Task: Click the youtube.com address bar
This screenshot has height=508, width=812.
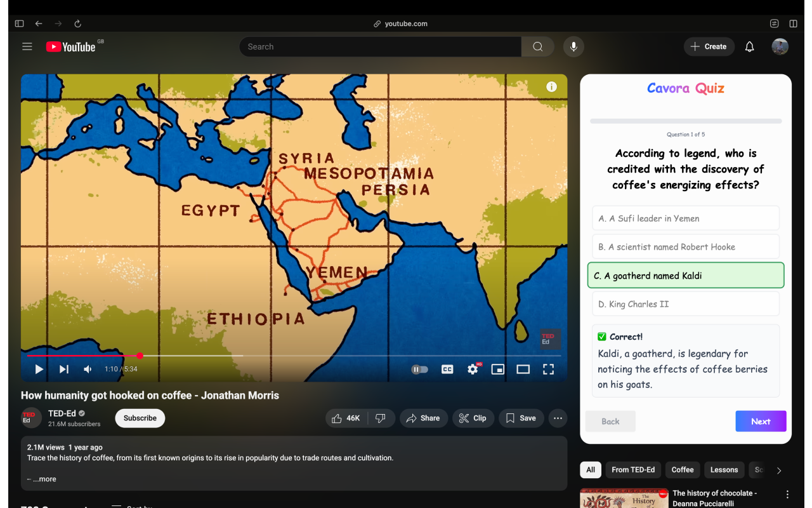Action: (x=406, y=23)
